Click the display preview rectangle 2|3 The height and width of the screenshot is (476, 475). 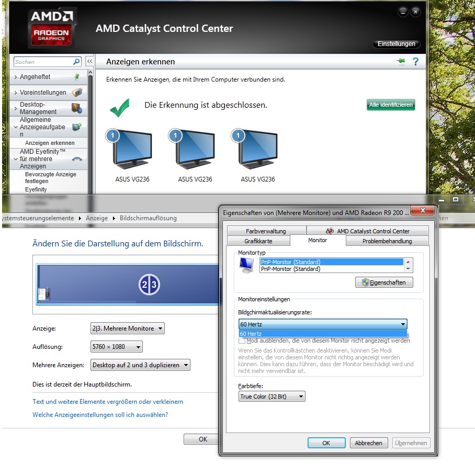[128, 284]
